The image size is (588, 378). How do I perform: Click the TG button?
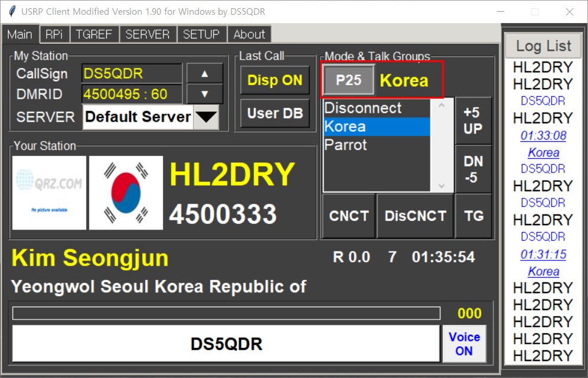(473, 216)
